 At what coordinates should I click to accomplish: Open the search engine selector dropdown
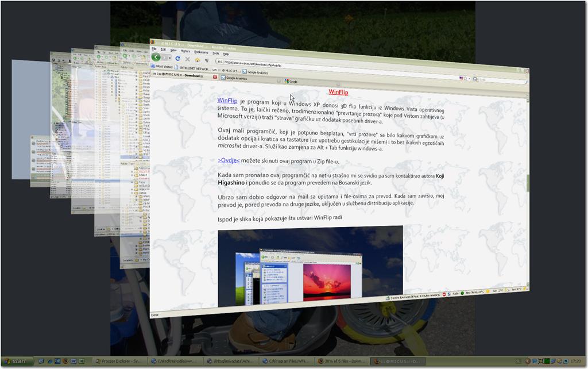click(475, 79)
